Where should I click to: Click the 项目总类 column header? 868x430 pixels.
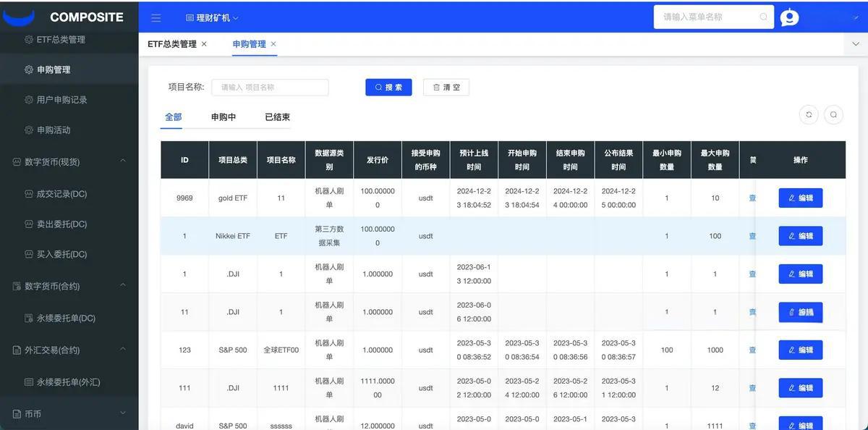click(x=233, y=160)
